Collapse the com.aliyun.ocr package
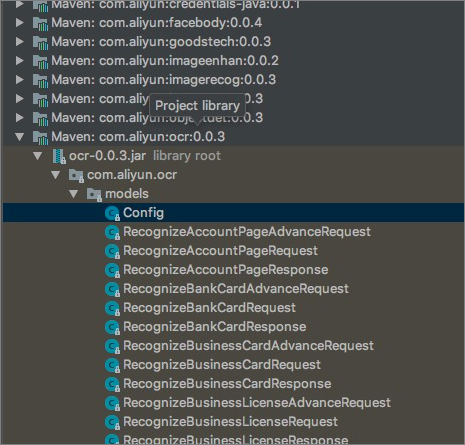Screen dimensions: 465x445 click(x=56, y=175)
